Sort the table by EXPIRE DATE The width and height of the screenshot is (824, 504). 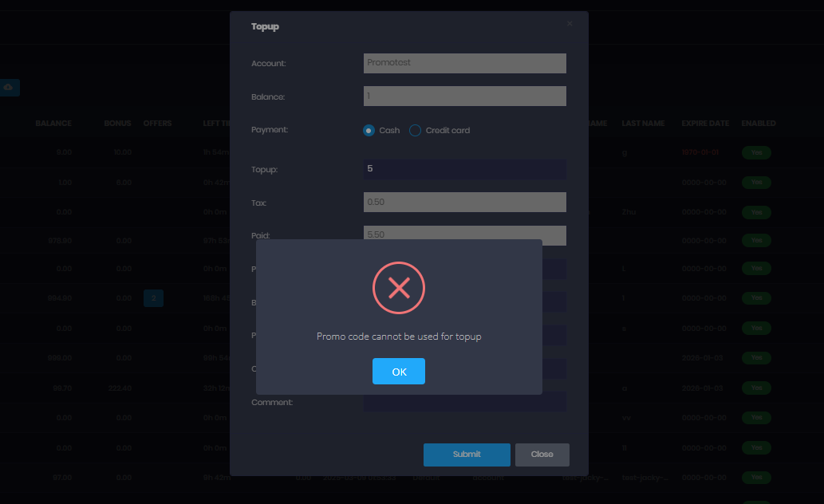705,123
